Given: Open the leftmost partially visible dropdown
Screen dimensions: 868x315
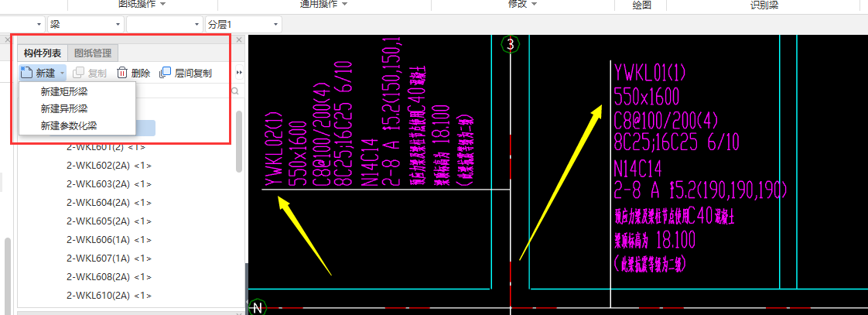Looking at the screenshot, I should point(22,24).
